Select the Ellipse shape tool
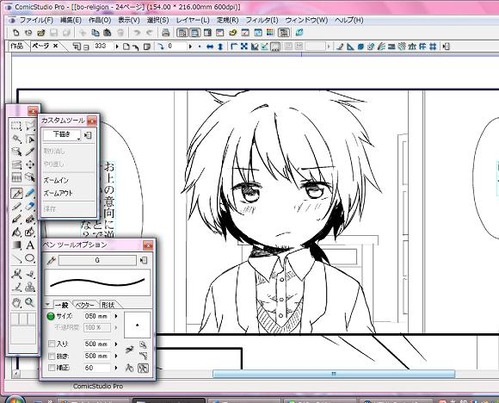499x403 pixels. (30, 258)
